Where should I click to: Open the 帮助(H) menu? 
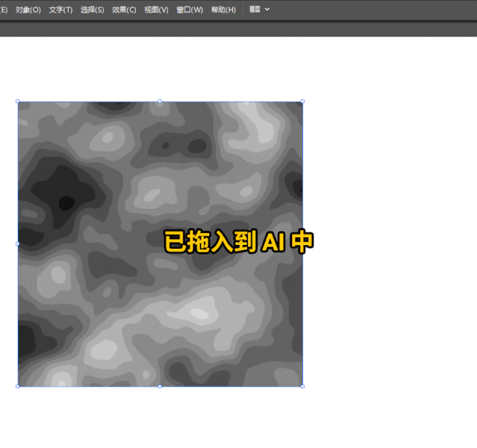(x=223, y=10)
